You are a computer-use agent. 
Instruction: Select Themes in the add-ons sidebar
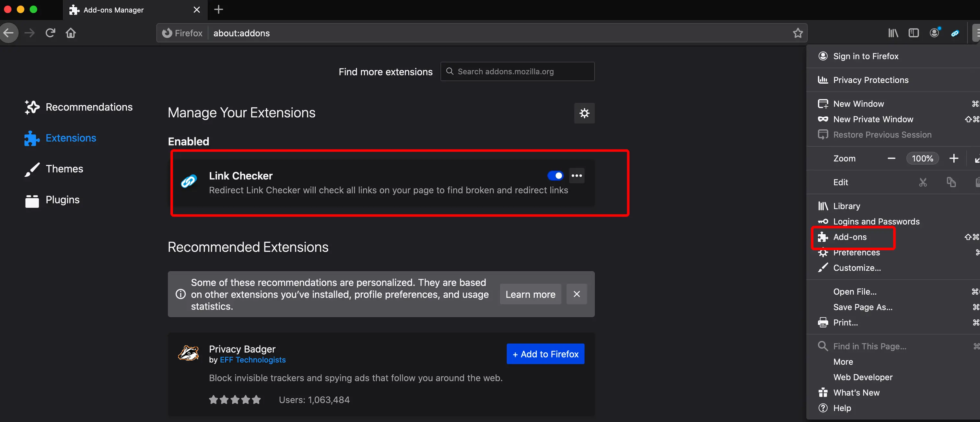pyautogui.click(x=64, y=169)
